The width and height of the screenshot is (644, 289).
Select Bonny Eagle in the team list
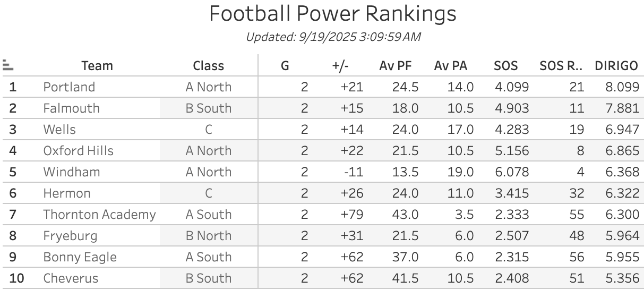coord(80,257)
